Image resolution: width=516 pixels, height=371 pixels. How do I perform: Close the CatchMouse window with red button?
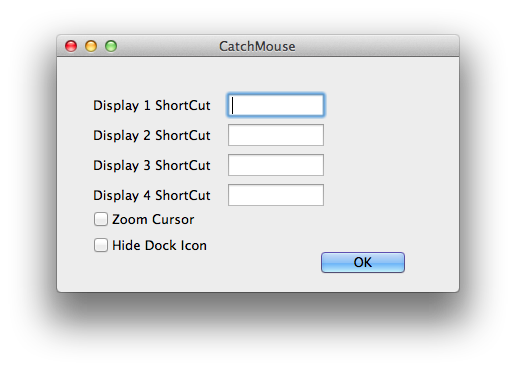click(71, 46)
